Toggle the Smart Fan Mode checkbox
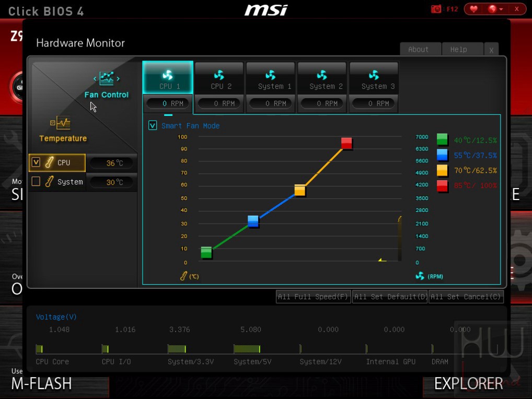This screenshot has width=532, height=399. coord(153,125)
